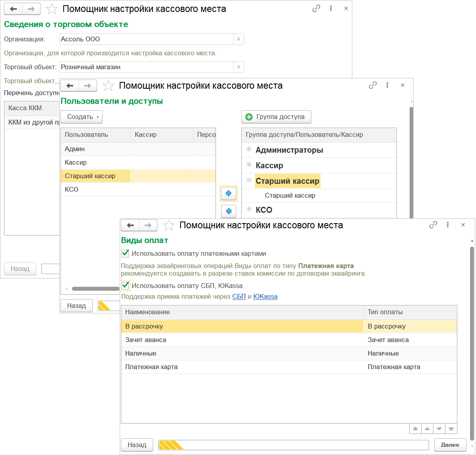Viewport: 476px width, 455px height.
Task: Open the ЮKassa hyperlink
Action: (265, 297)
